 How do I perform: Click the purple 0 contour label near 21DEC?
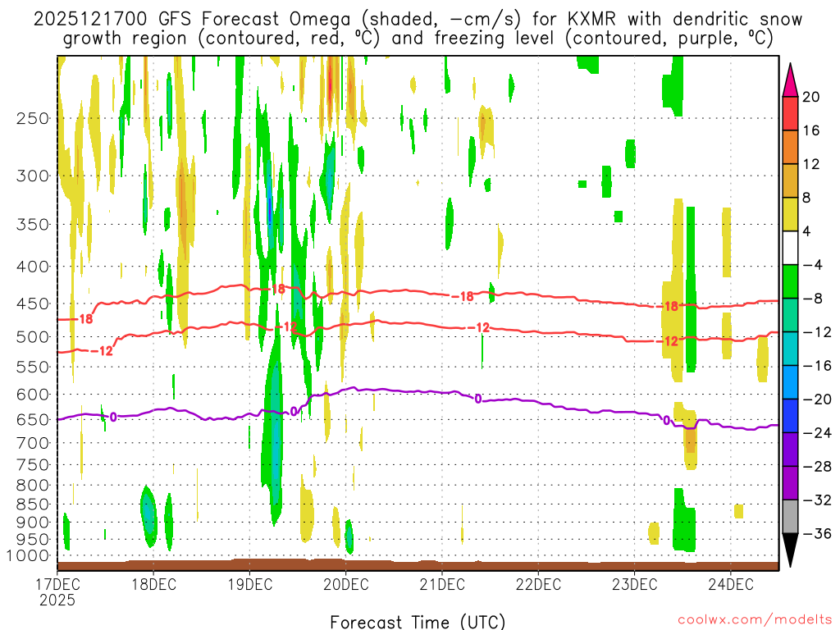pyautogui.click(x=478, y=399)
